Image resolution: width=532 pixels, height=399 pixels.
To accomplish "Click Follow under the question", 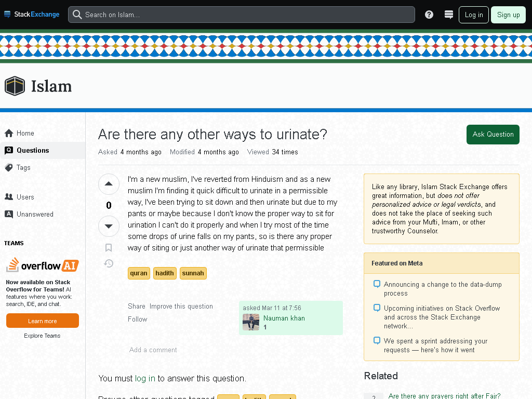I will tap(137, 319).
